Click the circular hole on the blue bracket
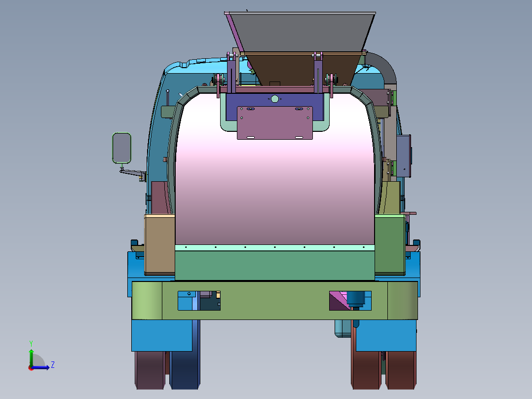This screenshot has height=399, width=532. (x=275, y=99)
